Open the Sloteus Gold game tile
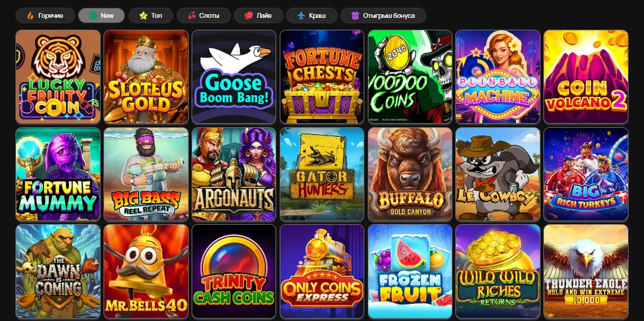Screen dimensions: 644x321 tap(146, 77)
